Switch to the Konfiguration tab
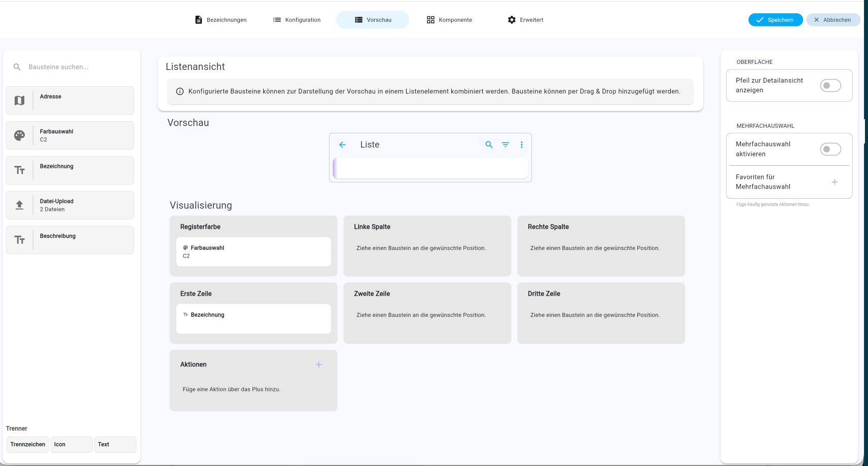The width and height of the screenshot is (868, 466). click(x=297, y=20)
